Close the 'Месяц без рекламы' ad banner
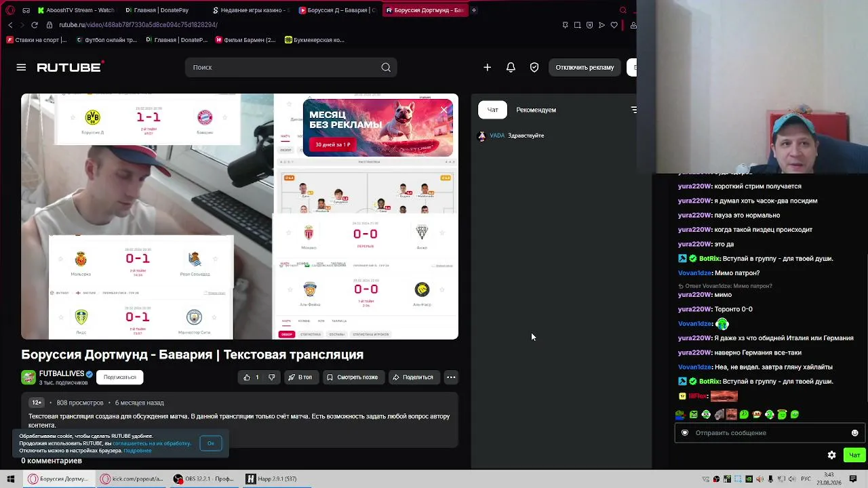The height and width of the screenshot is (488, 868). (443, 109)
